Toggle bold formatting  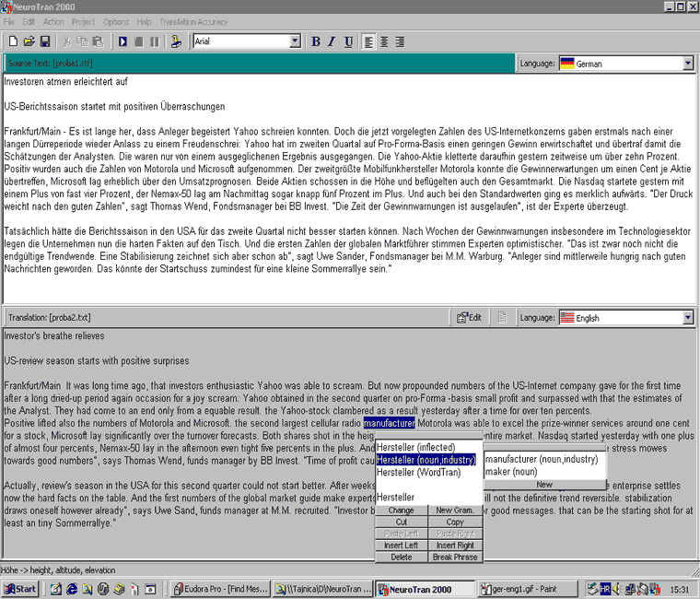[316, 41]
